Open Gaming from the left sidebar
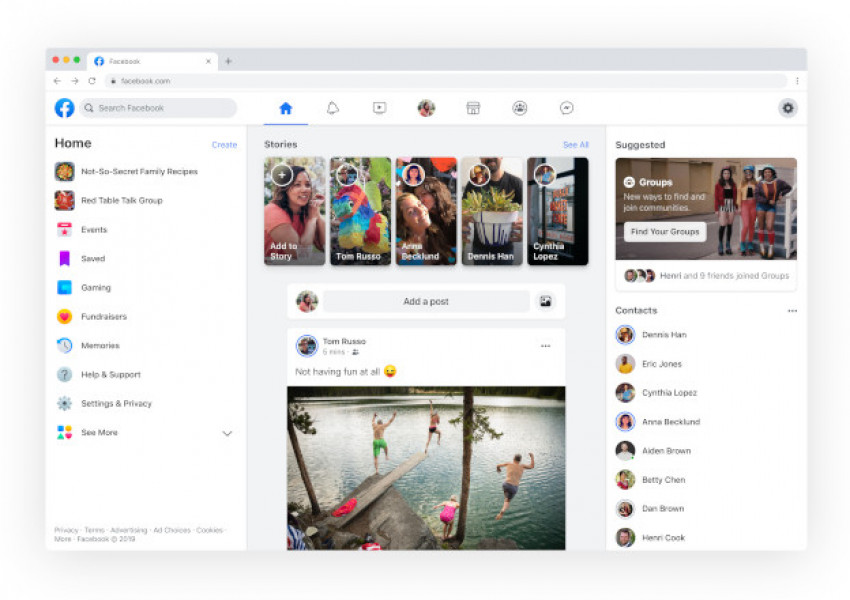The height and width of the screenshot is (600, 850). [x=96, y=288]
